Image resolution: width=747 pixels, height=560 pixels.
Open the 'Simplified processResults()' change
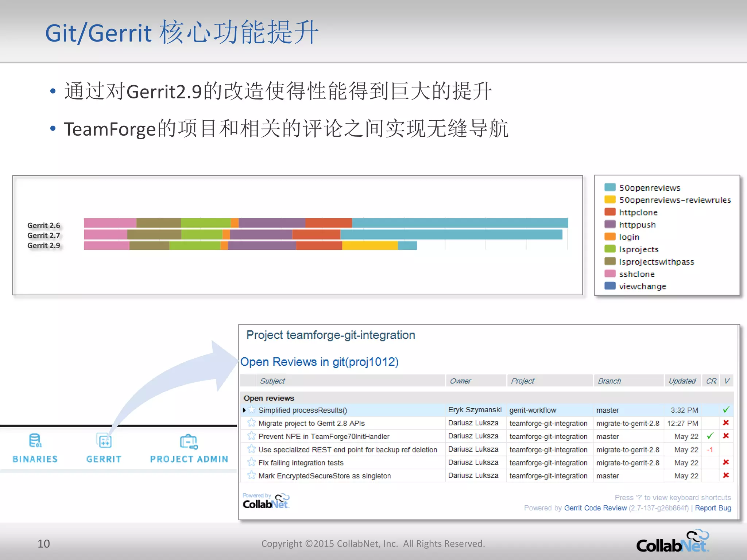click(x=303, y=410)
